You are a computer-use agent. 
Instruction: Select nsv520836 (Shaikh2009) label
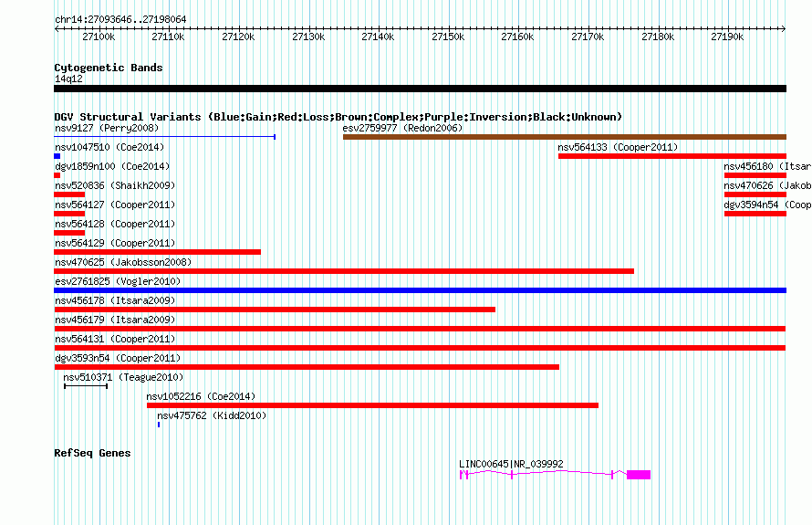[x=115, y=185]
